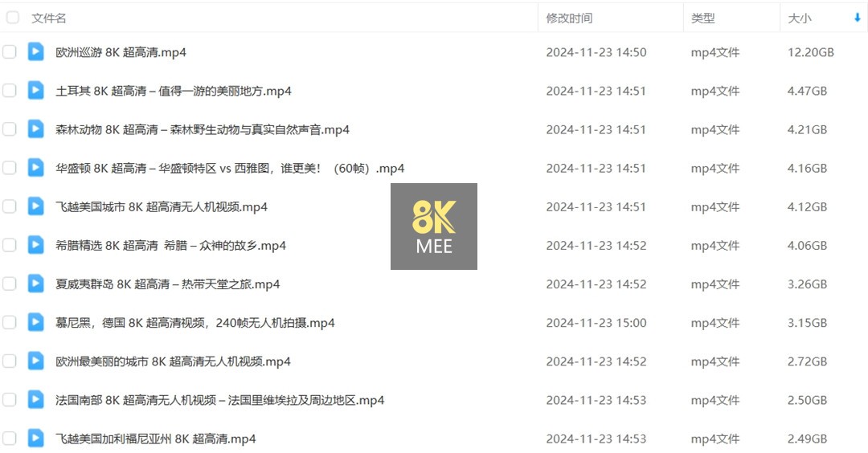This screenshot has height=453, width=868.
Task: Click the 4.16GB size cell
Action: point(807,168)
